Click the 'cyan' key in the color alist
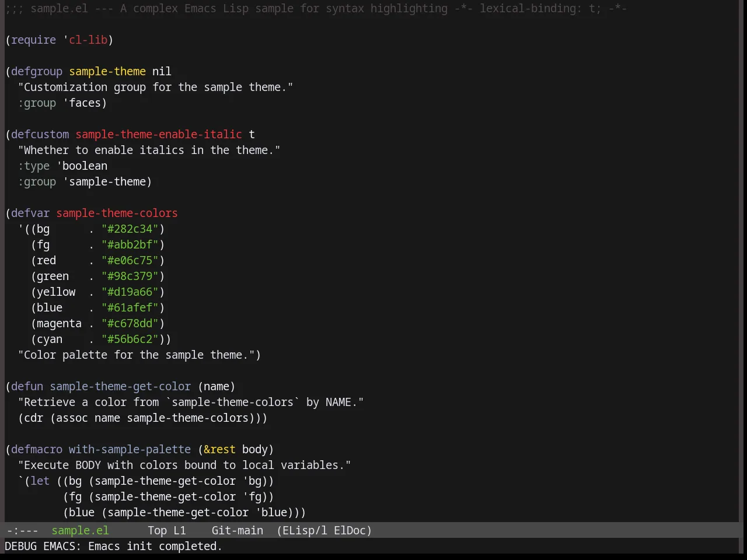This screenshot has width=747, height=560. 50,339
